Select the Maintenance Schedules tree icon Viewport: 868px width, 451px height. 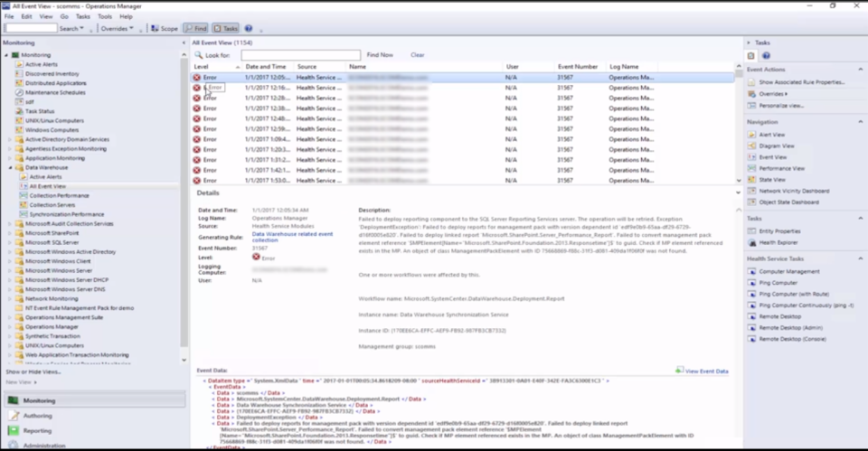[x=19, y=92]
